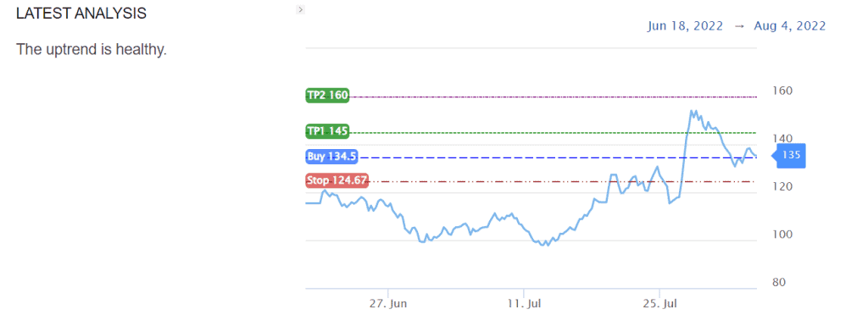Viewport: 868px width, 326px height.
Task: Click the current price 135 marker
Action: coord(791,156)
